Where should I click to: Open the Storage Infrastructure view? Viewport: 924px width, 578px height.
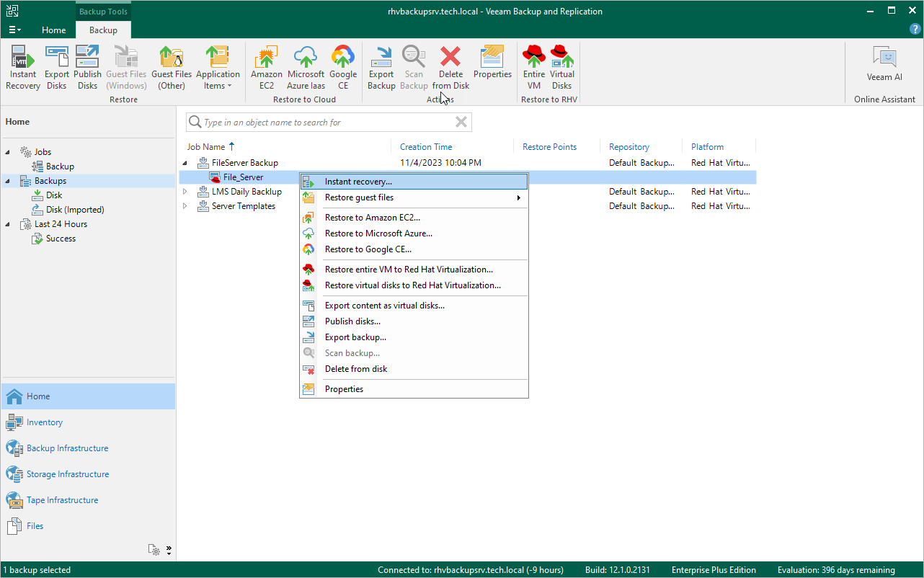coord(88,474)
